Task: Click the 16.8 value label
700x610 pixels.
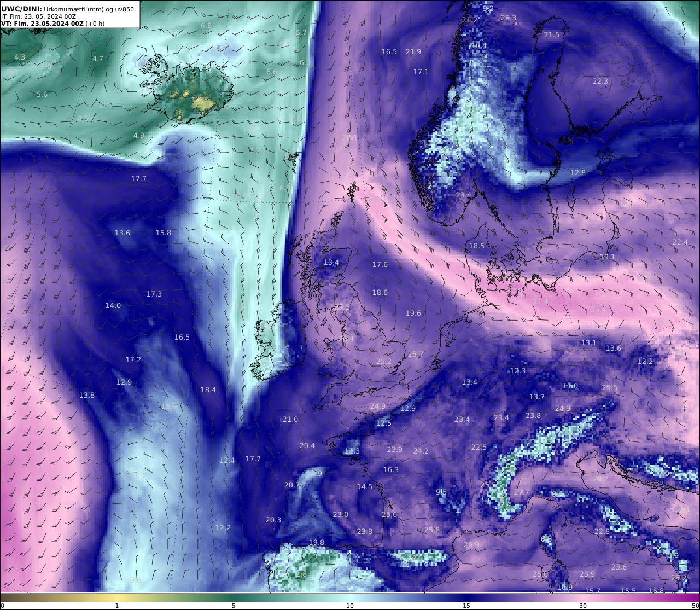Action: [656, 591]
